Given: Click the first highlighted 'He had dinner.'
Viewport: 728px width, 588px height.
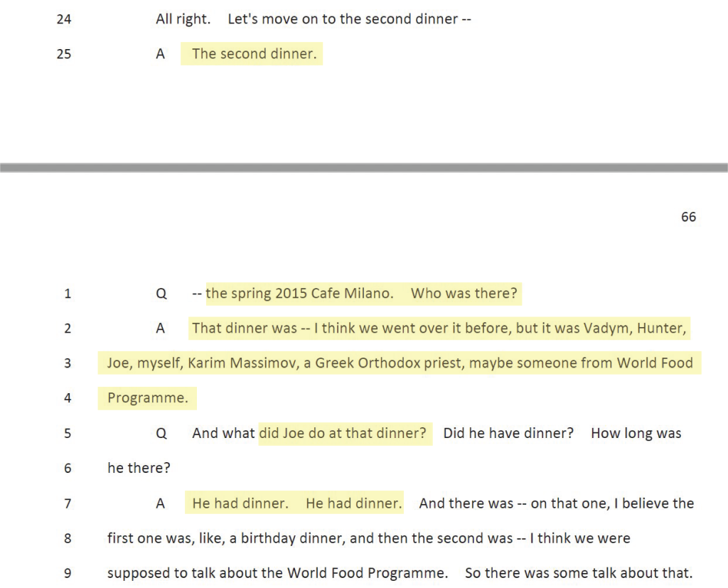Looking at the screenshot, I should click(x=240, y=503).
